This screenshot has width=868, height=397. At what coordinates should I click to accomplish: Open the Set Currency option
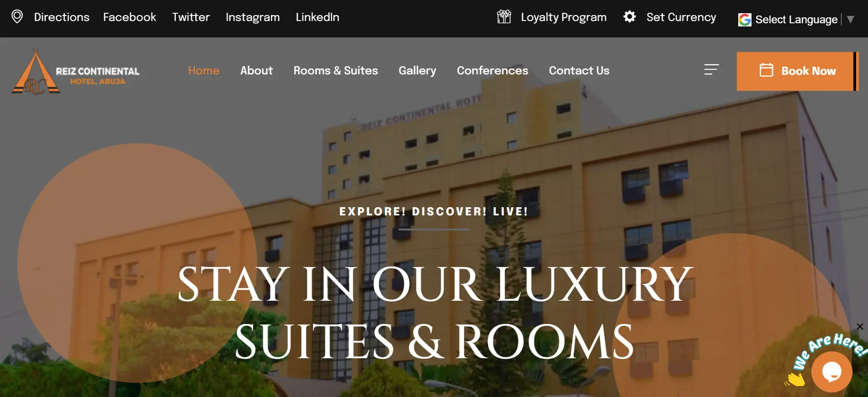(681, 17)
